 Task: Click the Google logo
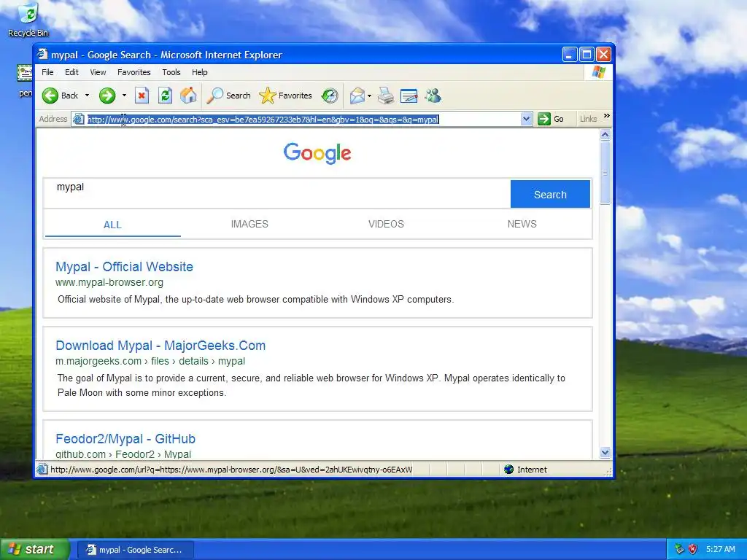pyautogui.click(x=317, y=153)
